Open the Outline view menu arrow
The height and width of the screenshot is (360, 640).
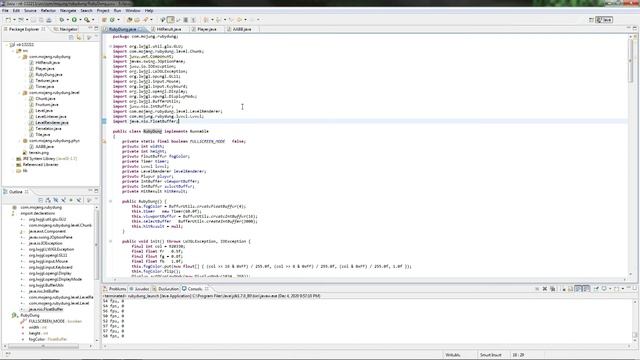(89, 200)
